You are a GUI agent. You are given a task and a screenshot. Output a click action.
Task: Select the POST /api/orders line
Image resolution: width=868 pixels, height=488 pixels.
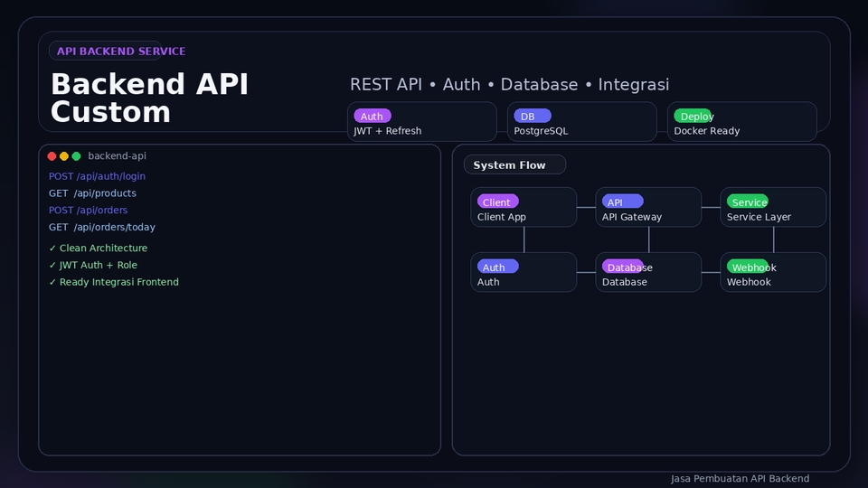pos(88,211)
